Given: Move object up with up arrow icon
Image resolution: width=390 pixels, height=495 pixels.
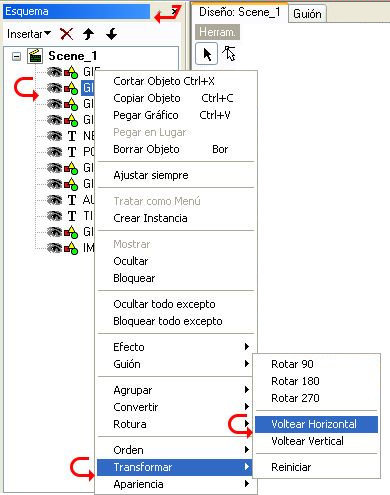Looking at the screenshot, I should pyautogui.click(x=88, y=34).
